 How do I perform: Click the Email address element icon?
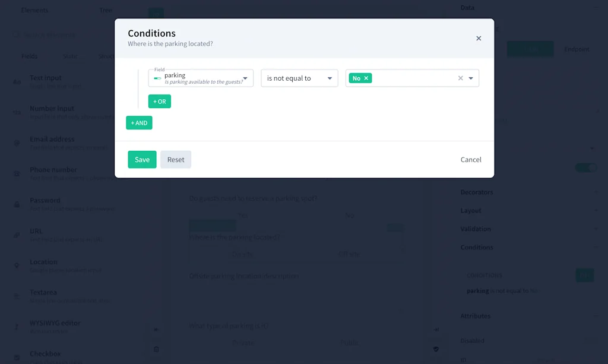[x=17, y=143]
